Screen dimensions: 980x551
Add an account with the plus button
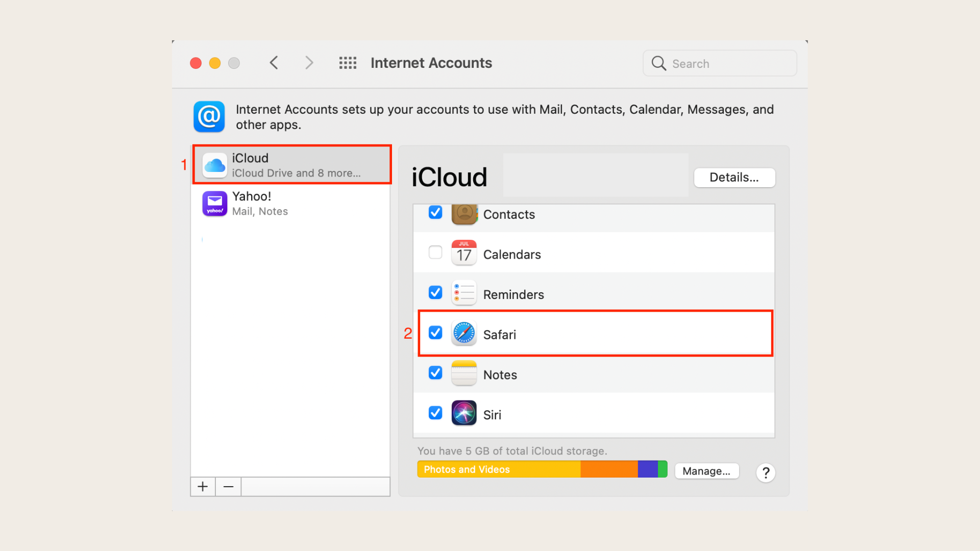coord(203,487)
